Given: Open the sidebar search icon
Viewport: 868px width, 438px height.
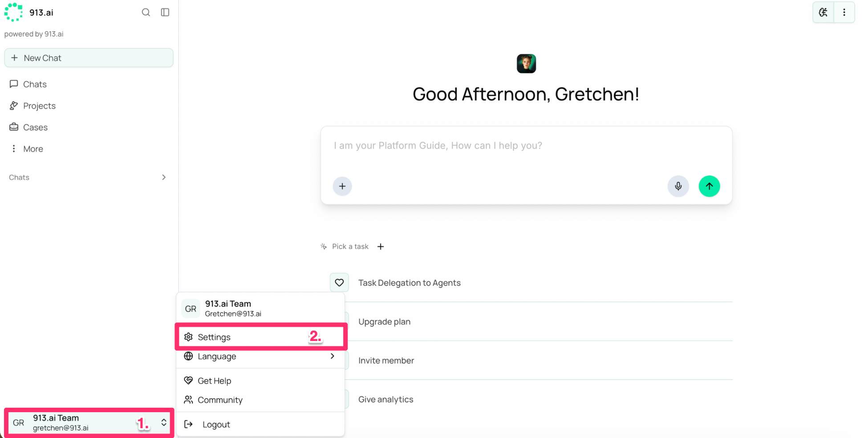Looking at the screenshot, I should [146, 12].
